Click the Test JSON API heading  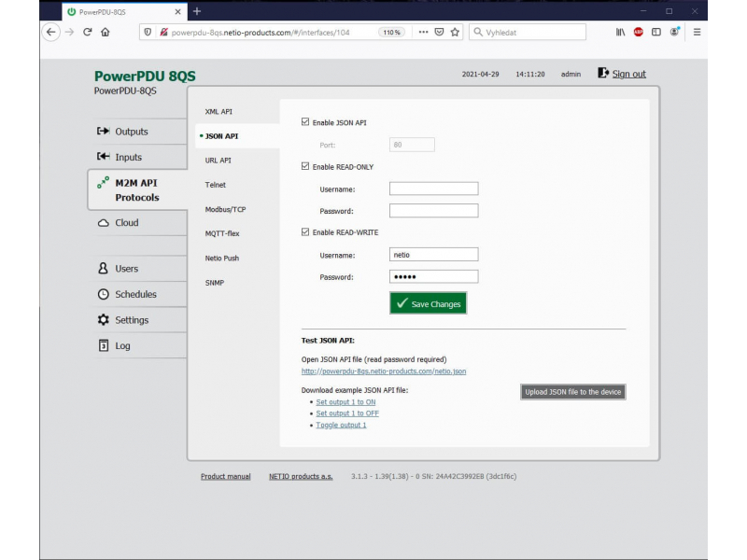pos(328,341)
